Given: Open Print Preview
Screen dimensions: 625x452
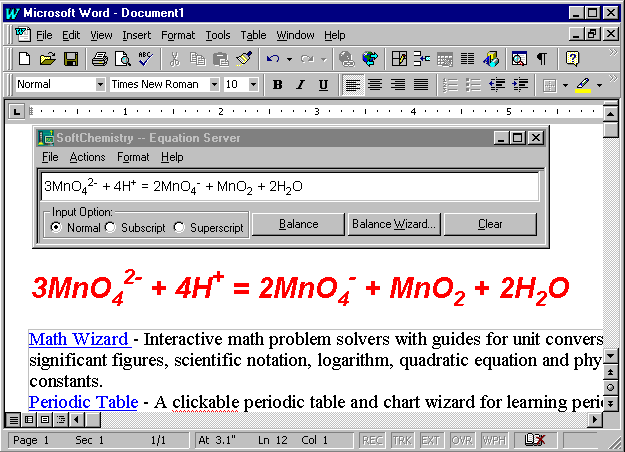Looking at the screenshot, I should (122, 59).
